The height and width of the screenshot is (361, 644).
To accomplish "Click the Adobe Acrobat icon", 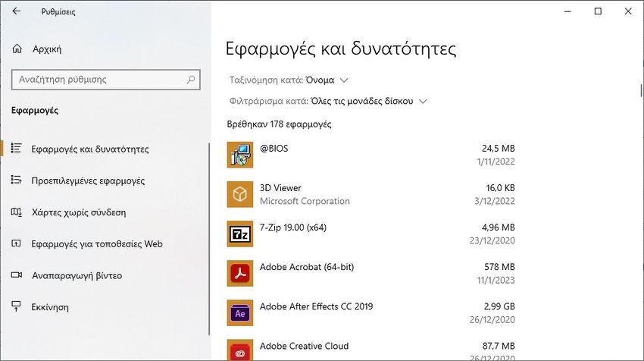I will click(x=240, y=273).
